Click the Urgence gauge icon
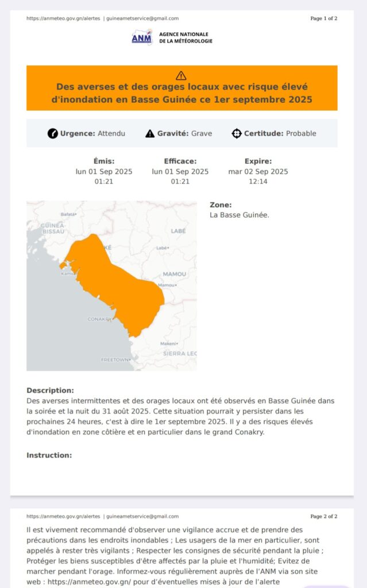 pos(53,133)
